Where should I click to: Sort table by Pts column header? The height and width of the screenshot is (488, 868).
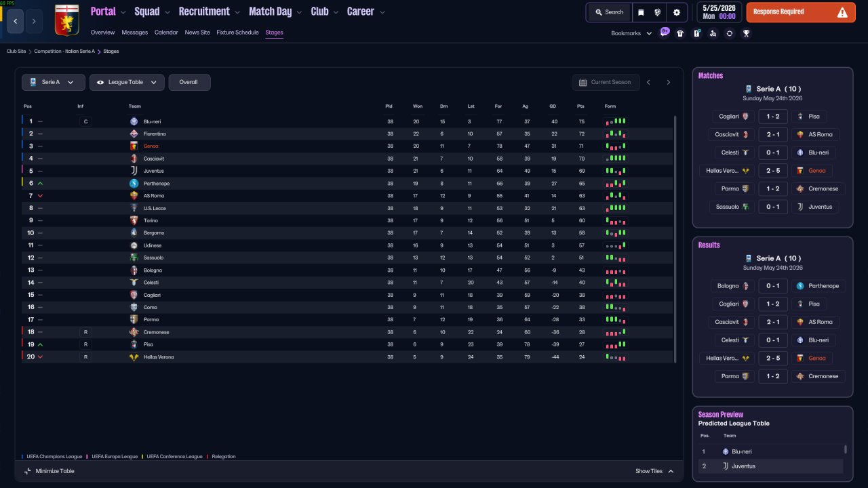pyautogui.click(x=580, y=106)
